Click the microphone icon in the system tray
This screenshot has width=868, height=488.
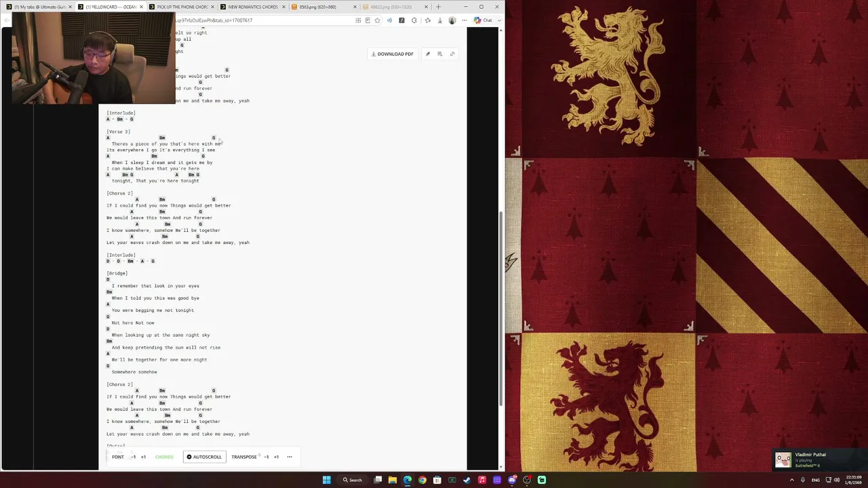803,480
